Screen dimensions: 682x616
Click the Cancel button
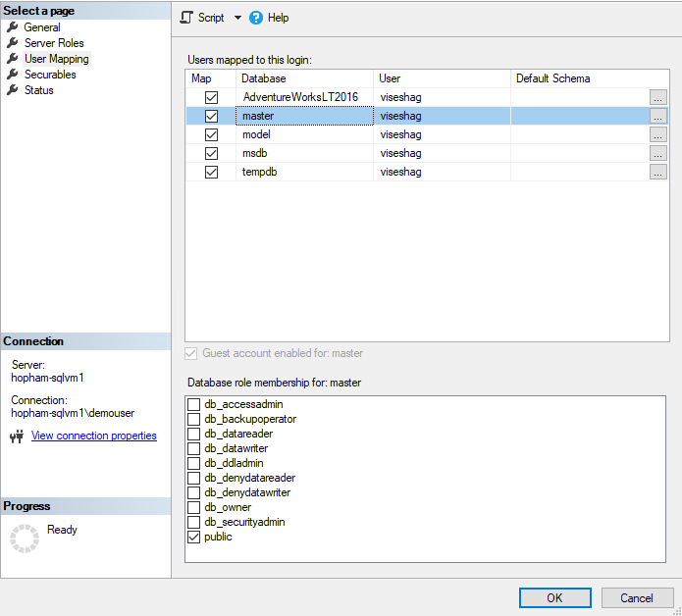tap(637, 597)
